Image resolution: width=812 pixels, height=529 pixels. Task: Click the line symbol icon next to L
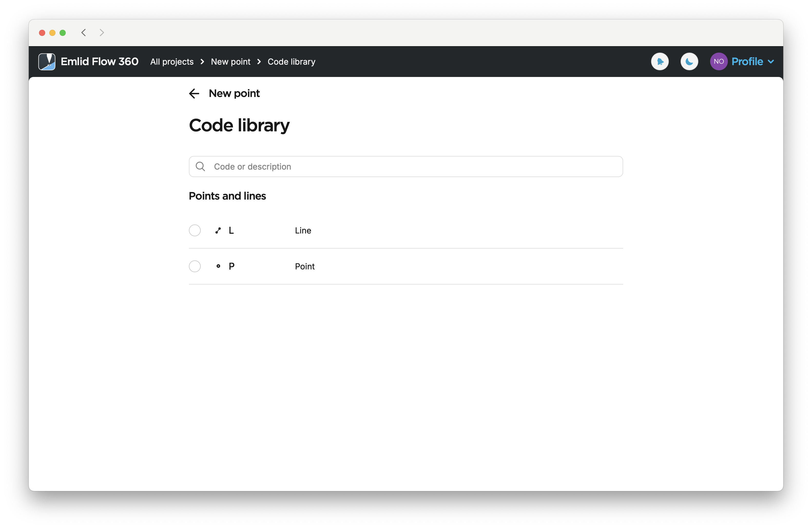(x=218, y=231)
